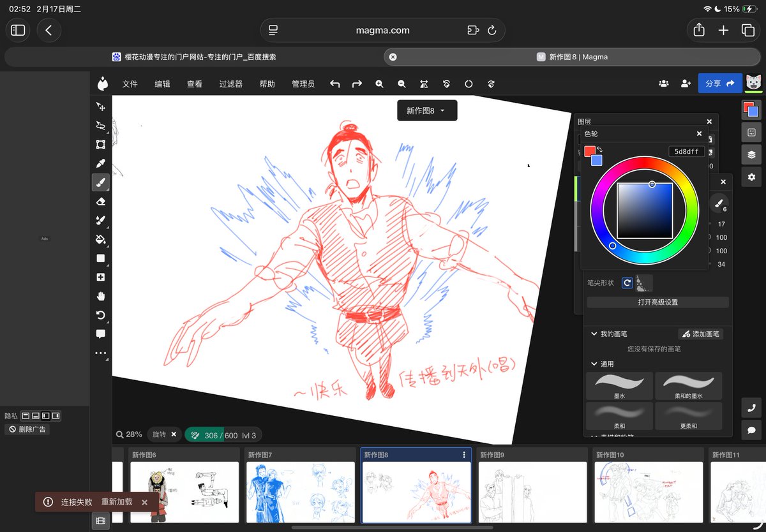Collapse the 我的画笔 section
The height and width of the screenshot is (532, 766).
[594, 334]
